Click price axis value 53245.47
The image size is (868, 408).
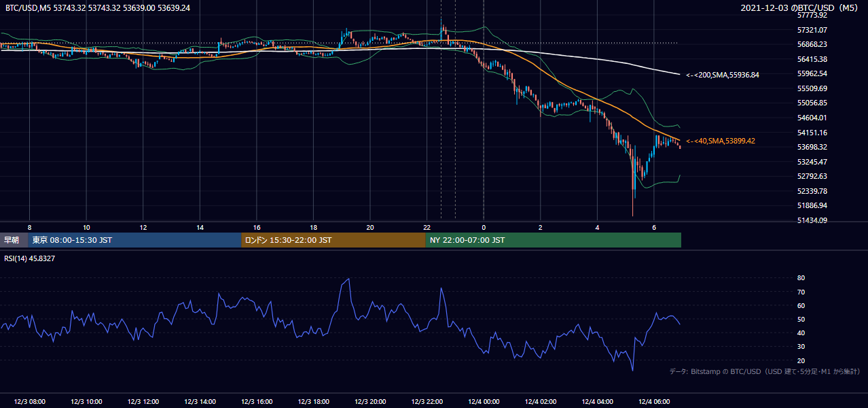(812, 162)
